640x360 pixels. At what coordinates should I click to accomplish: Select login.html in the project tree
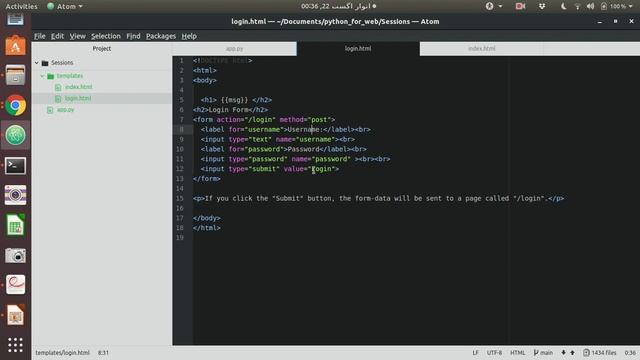pyautogui.click(x=78, y=98)
